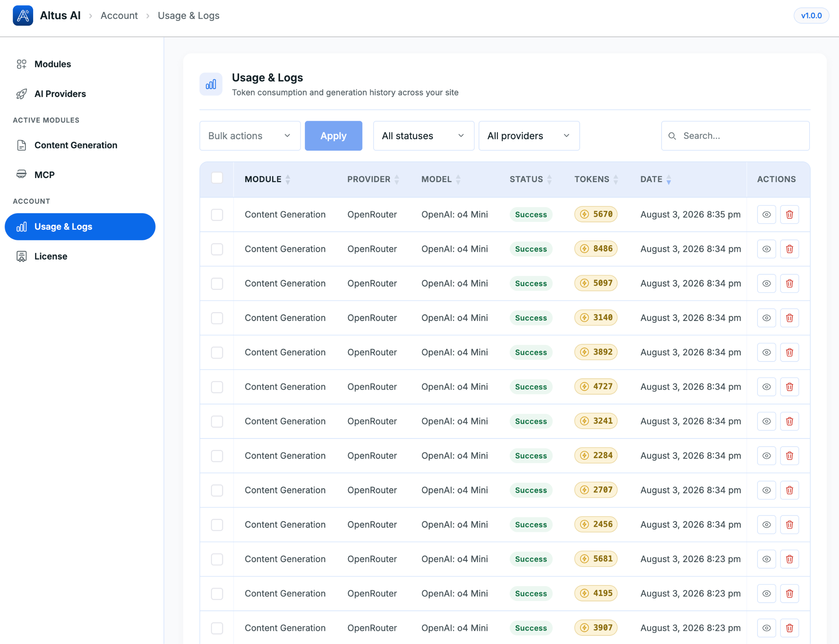The image size is (839, 644).
Task: Sort the table by Status column
Action: pyautogui.click(x=531, y=179)
